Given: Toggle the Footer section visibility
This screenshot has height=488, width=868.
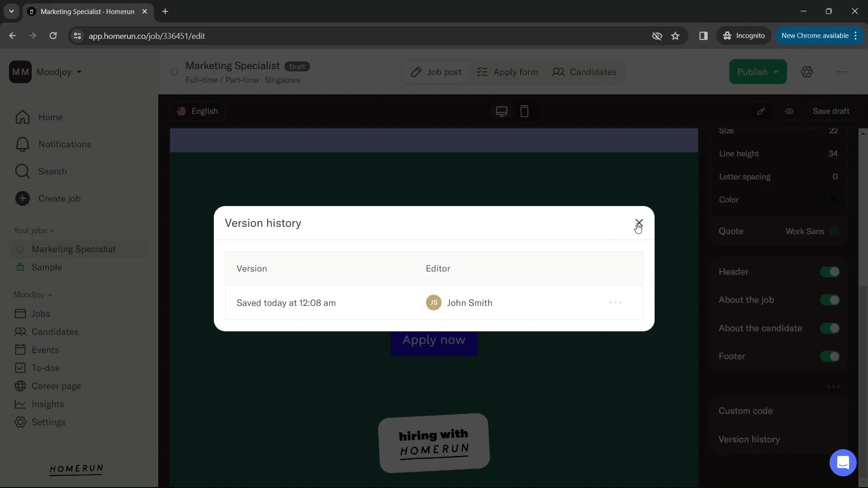Looking at the screenshot, I should (832, 357).
